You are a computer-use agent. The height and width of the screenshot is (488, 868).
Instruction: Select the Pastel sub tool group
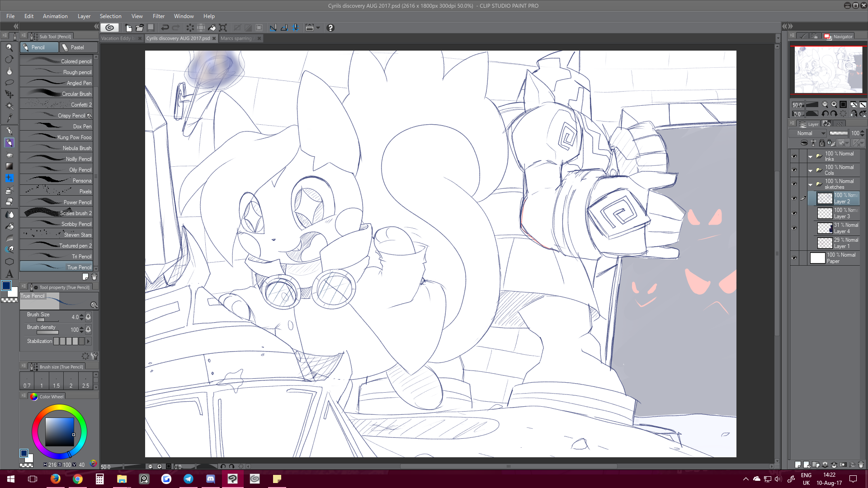point(78,47)
